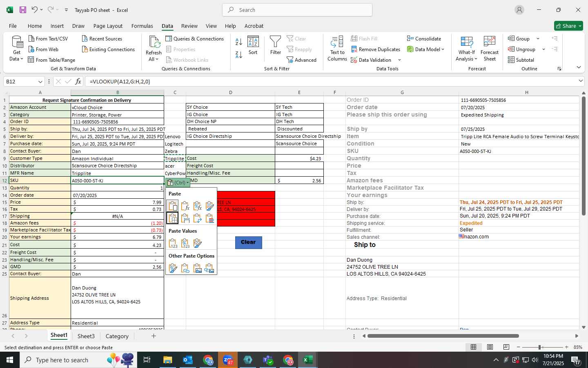588x368 pixels.
Task: Click the Share button
Action: pos(568,26)
